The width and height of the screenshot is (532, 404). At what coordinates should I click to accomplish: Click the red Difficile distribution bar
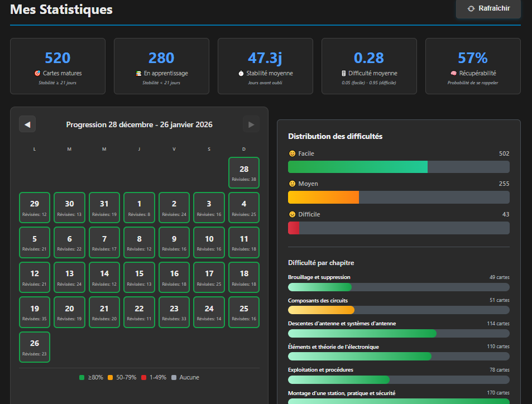point(294,228)
